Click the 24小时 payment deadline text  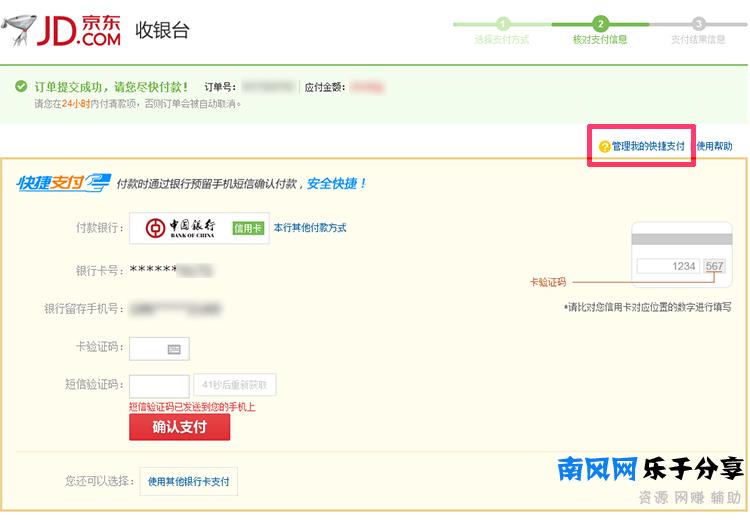pos(76,103)
